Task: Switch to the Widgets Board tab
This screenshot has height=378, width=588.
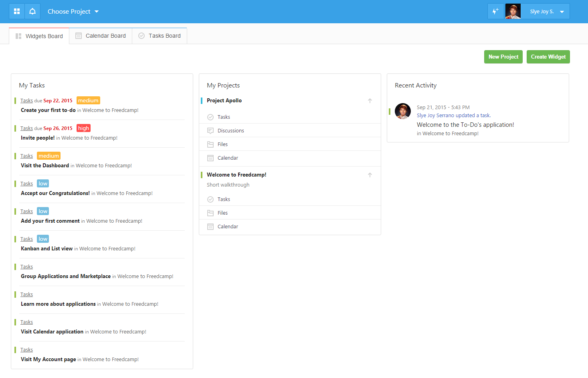Action: tap(39, 36)
